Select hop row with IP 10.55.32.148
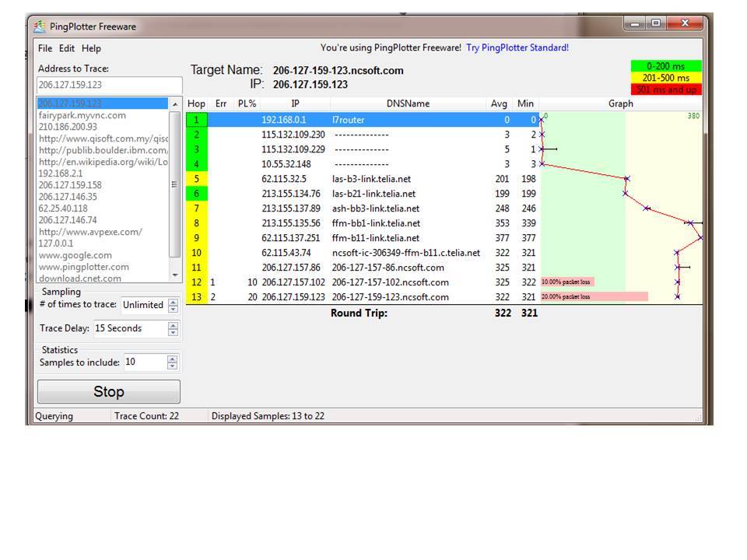 (x=363, y=164)
